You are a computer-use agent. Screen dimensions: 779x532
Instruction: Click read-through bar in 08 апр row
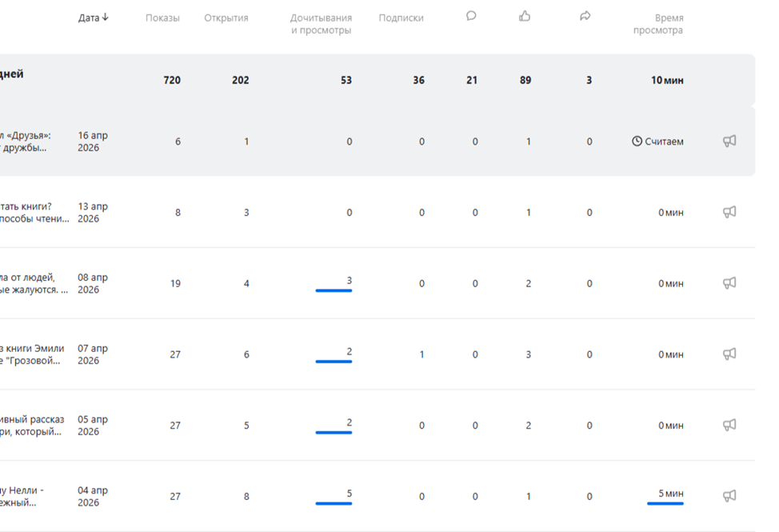(x=334, y=290)
